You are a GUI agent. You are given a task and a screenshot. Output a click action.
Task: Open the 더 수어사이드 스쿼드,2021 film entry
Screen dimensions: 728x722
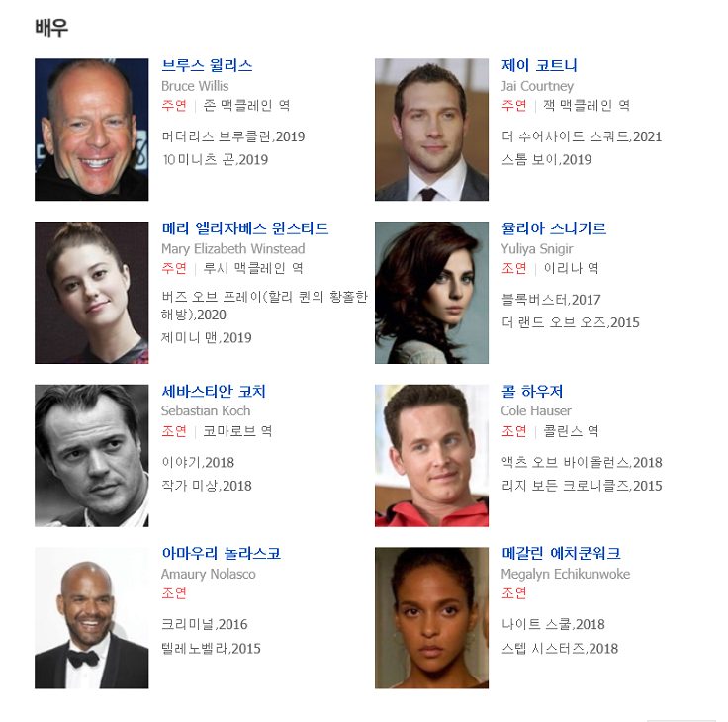click(582, 136)
